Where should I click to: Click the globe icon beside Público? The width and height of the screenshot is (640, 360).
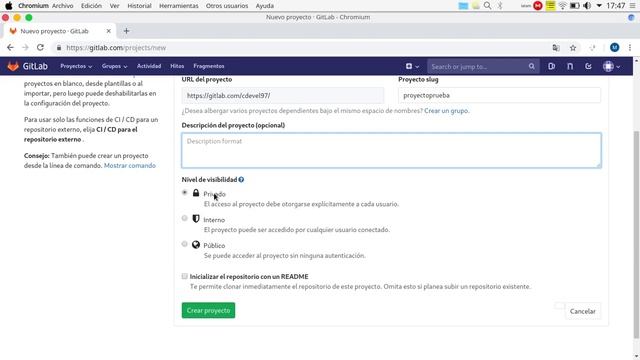click(x=196, y=244)
